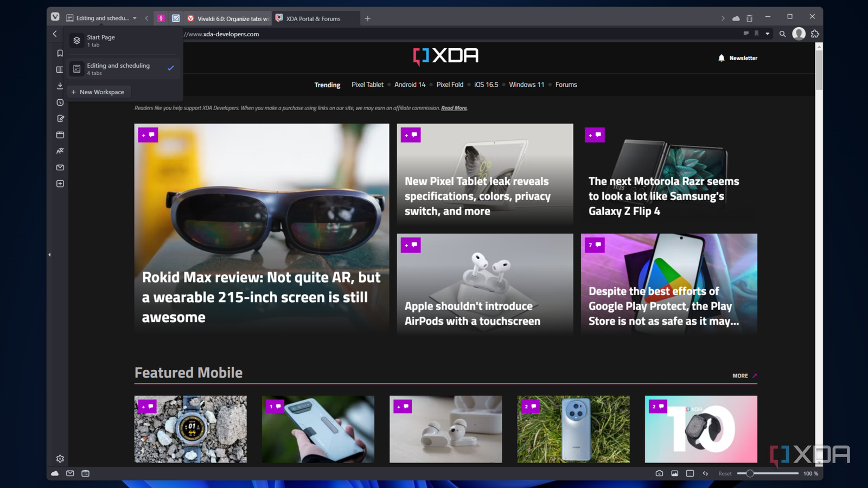Screen dimensions: 868x488
Task: Collapse the tab bar with the chevron
Action: point(146,18)
